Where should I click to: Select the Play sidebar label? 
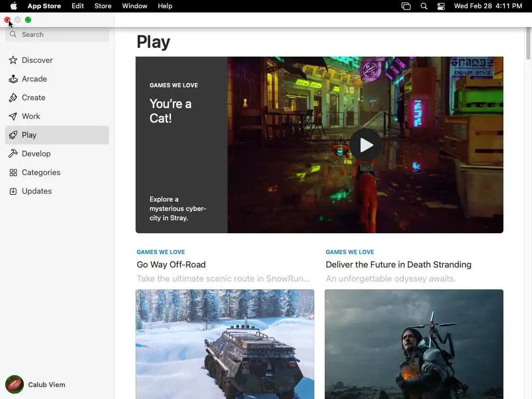29,135
